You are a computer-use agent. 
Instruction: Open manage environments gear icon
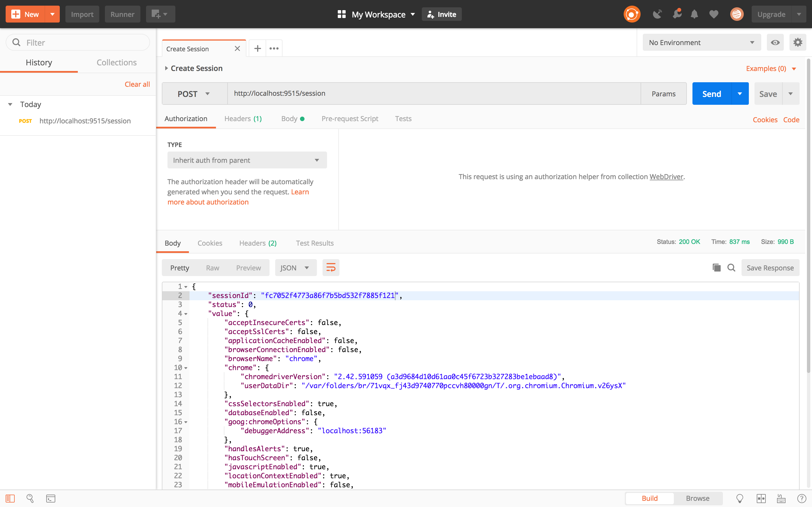(798, 43)
